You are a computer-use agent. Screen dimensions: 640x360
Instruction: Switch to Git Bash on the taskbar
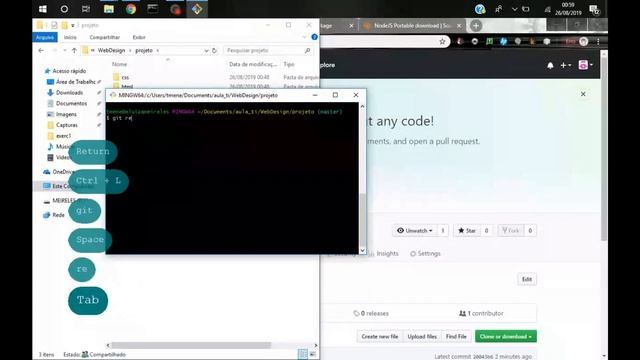(197, 9)
